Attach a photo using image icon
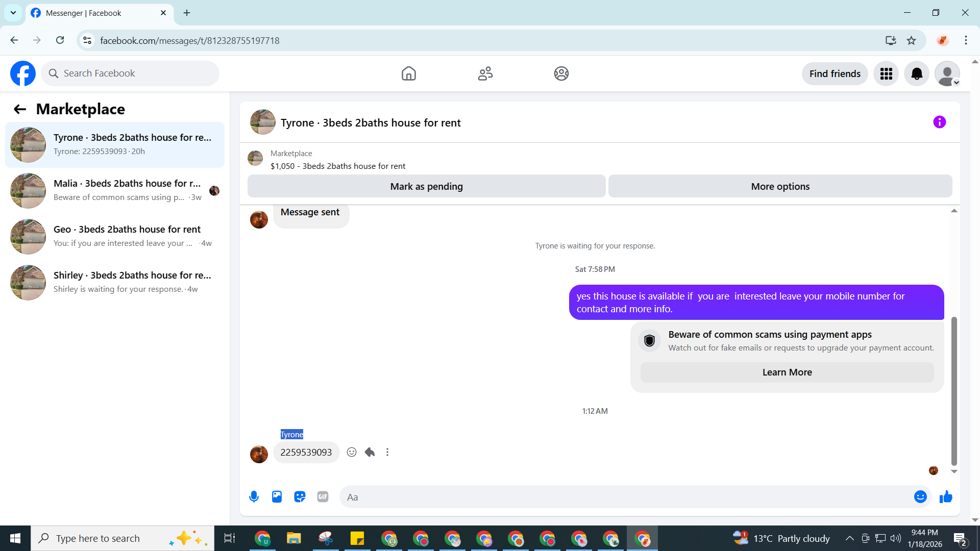980x551 pixels. pyautogui.click(x=277, y=497)
